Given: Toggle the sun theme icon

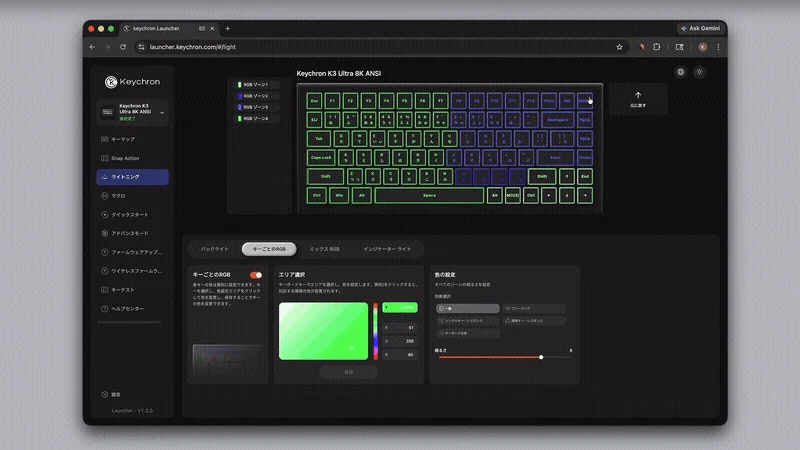Looking at the screenshot, I should [x=699, y=72].
